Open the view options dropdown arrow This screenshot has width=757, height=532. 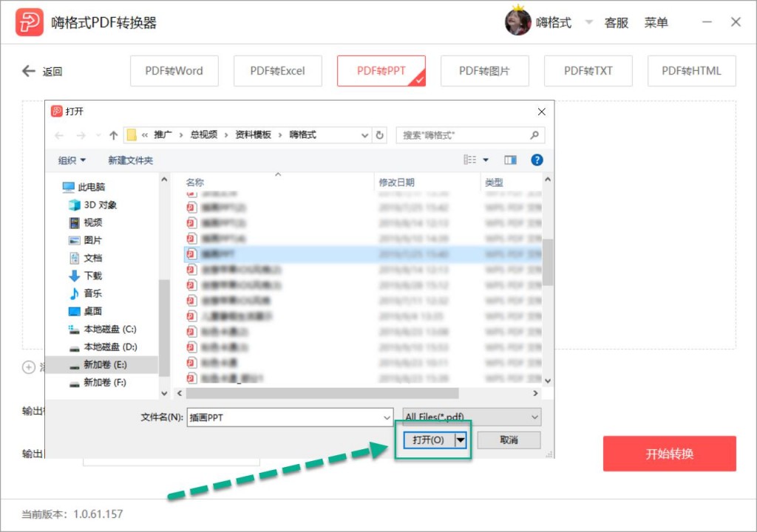click(486, 160)
